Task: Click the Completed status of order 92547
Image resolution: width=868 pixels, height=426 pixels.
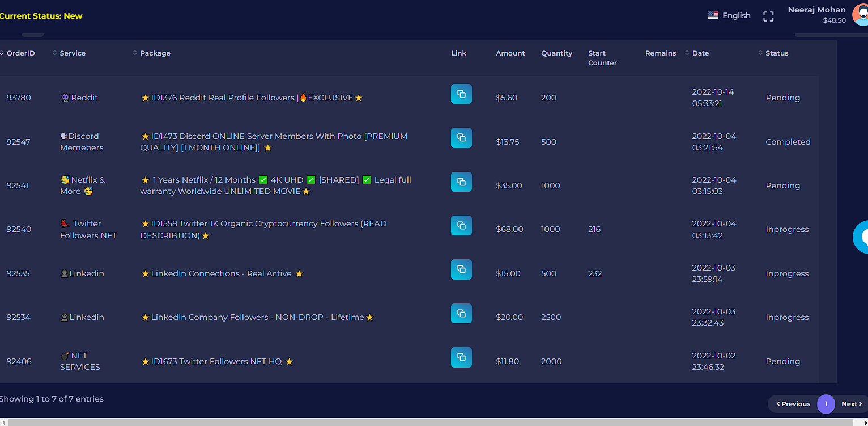Action: click(x=788, y=142)
